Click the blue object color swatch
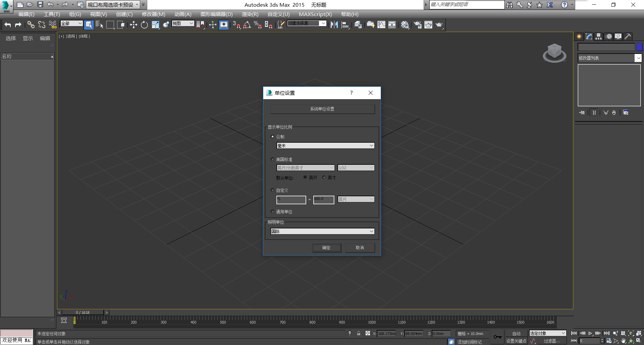The height and width of the screenshot is (345, 644). pos(639,47)
